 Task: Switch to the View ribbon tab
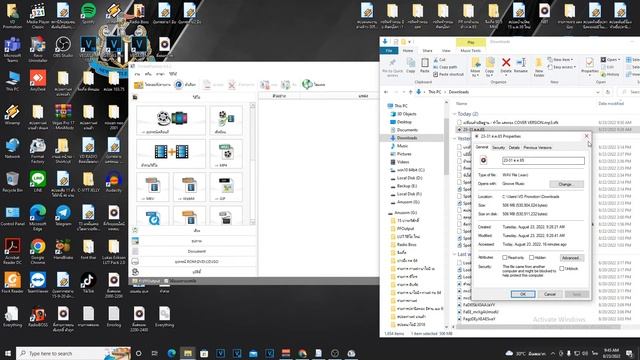pyautogui.click(x=446, y=51)
